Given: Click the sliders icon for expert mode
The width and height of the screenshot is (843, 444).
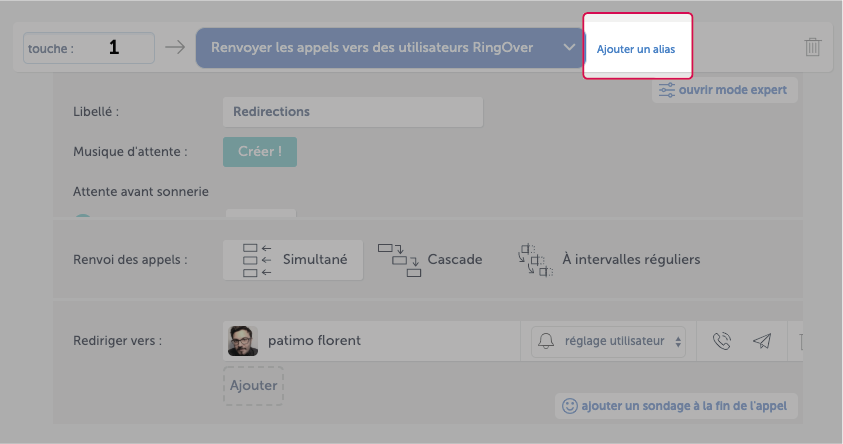Looking at the screenshot, I should [x=667, y=90].
